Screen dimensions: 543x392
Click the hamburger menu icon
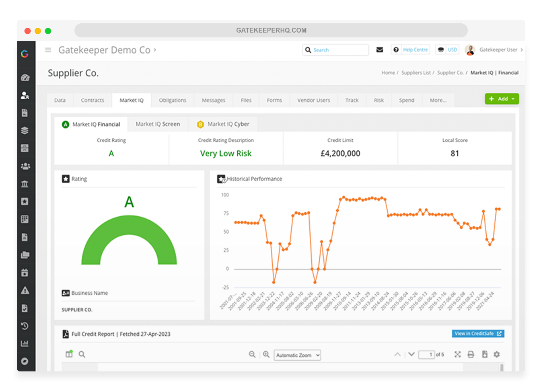[x=48, y=50]
